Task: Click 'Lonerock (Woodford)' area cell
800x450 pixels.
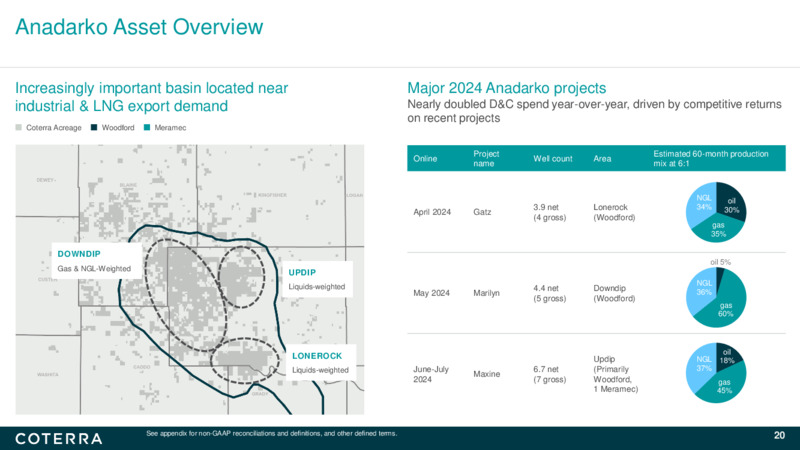Action: click(x=614, y=212)
